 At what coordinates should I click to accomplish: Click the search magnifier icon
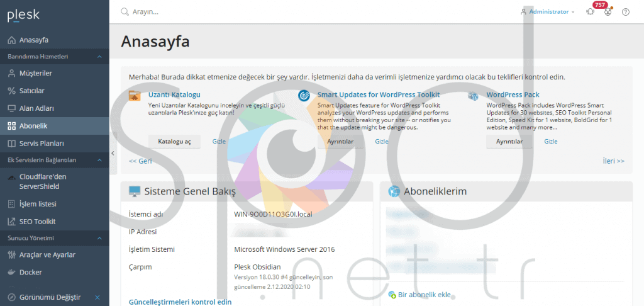(125, 12)
